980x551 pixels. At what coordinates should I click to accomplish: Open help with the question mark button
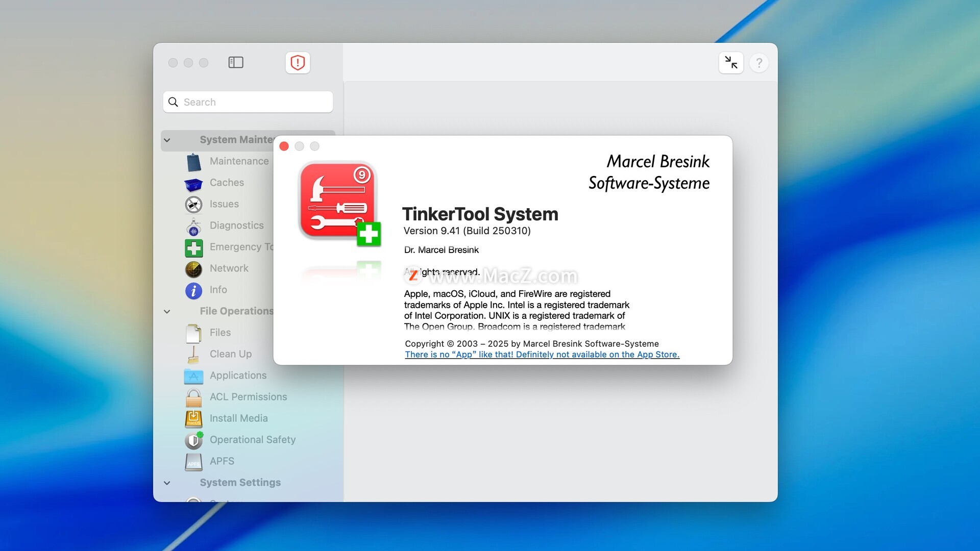(x=759, y=62)
